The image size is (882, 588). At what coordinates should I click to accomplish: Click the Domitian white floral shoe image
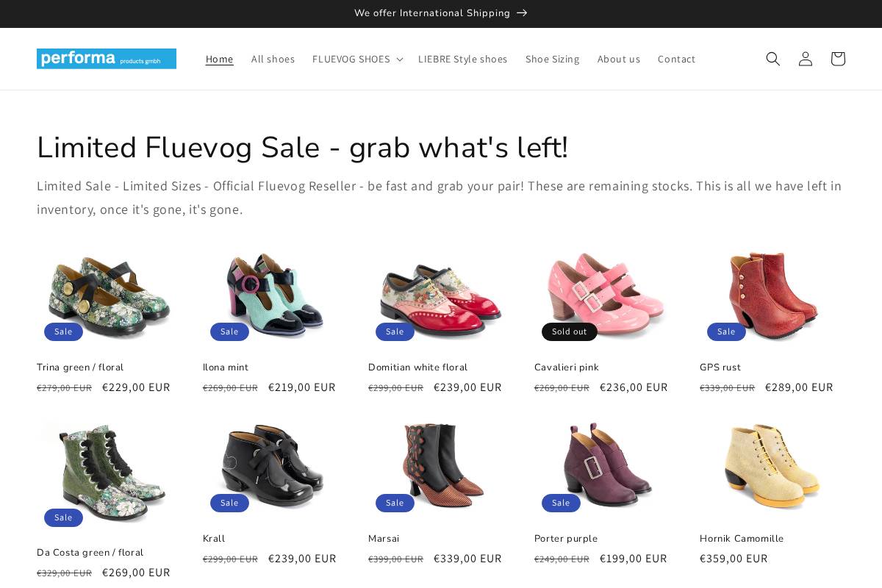[x=440, y=297]
